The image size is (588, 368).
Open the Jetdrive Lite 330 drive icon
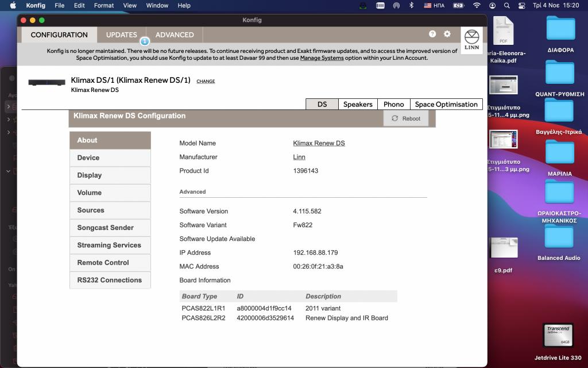(558, 336)
